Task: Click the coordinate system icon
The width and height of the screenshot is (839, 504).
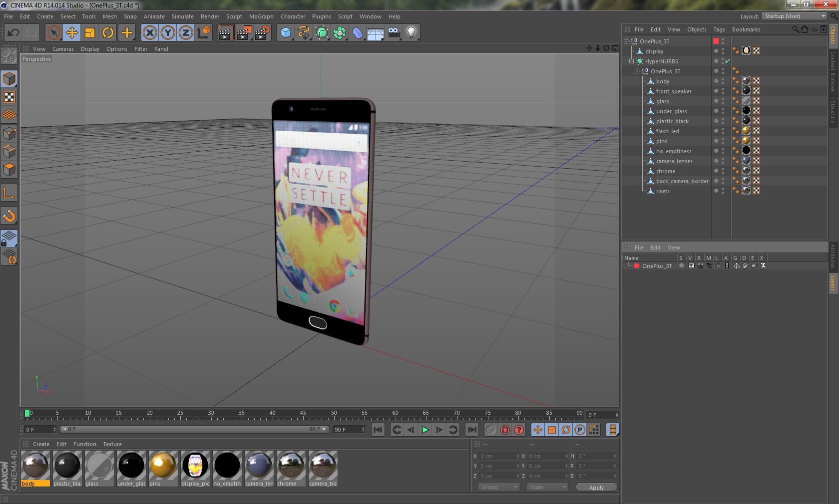Action: click(x=204, y=33)
